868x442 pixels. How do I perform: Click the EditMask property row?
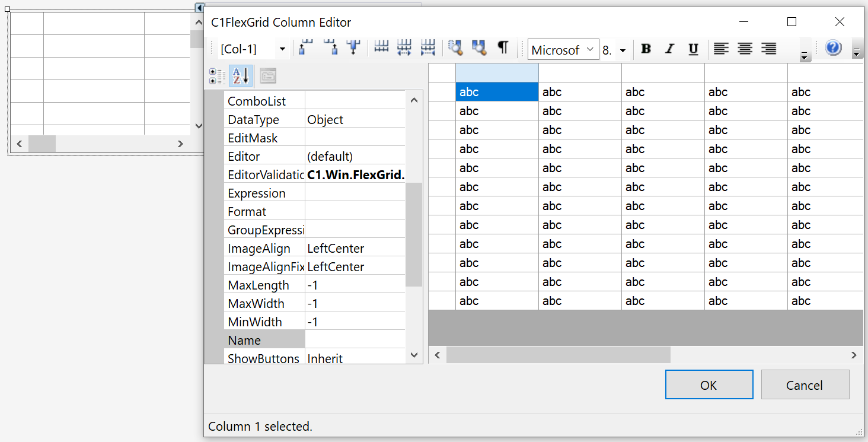pos(315,138)
